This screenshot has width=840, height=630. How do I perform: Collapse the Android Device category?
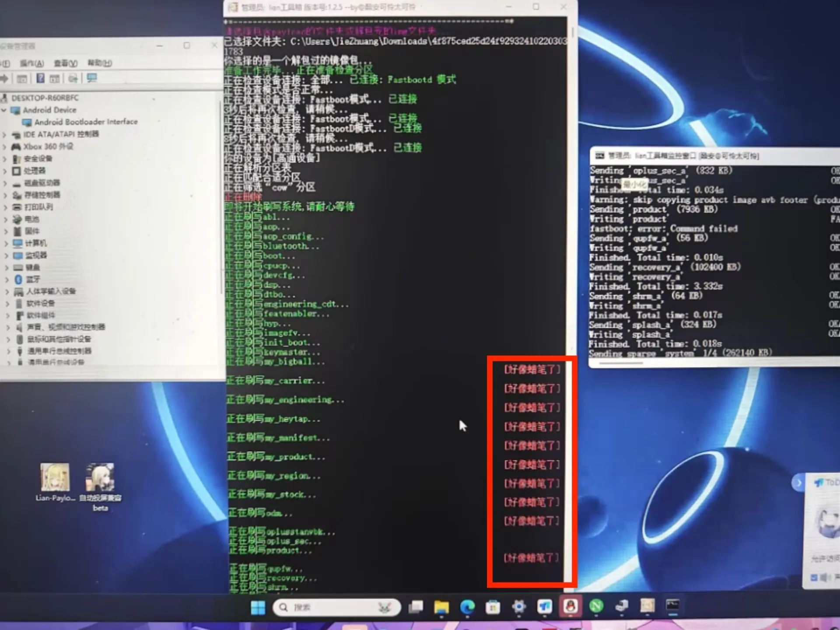(4, 110)
